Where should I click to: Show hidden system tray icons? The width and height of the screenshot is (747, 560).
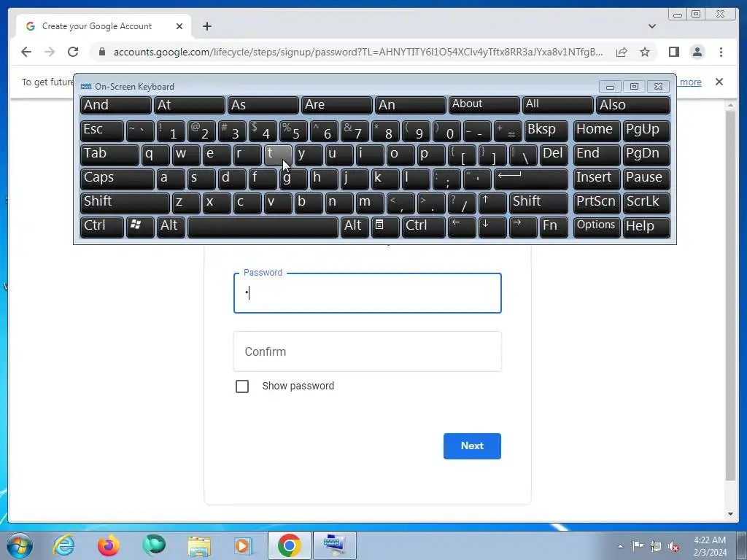(x=620, y=546)
